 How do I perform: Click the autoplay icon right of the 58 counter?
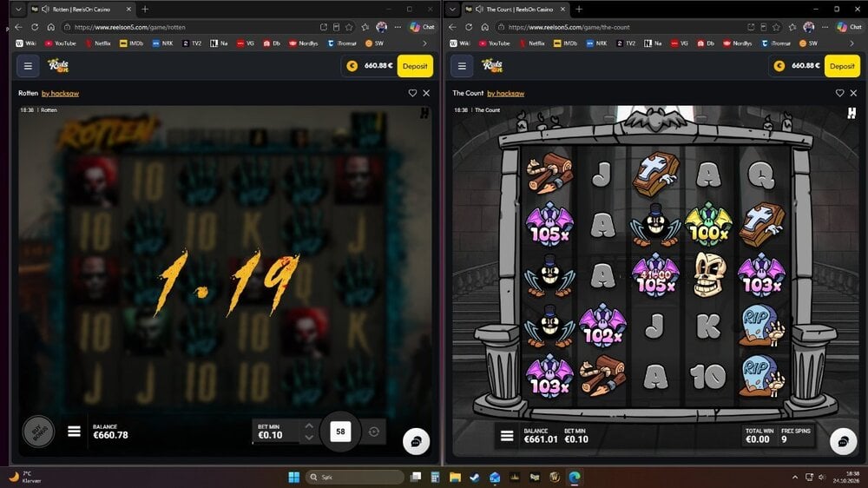coord(373,432)
